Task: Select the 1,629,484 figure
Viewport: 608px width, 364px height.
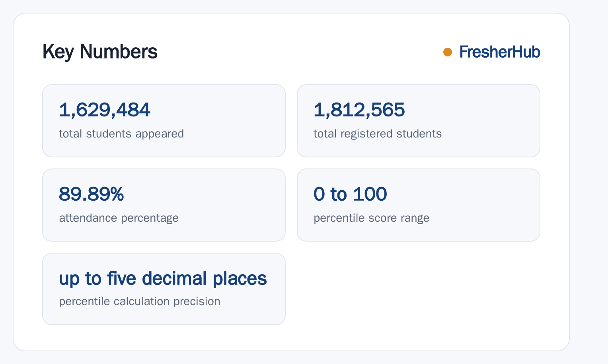Action: pos(105,110)
